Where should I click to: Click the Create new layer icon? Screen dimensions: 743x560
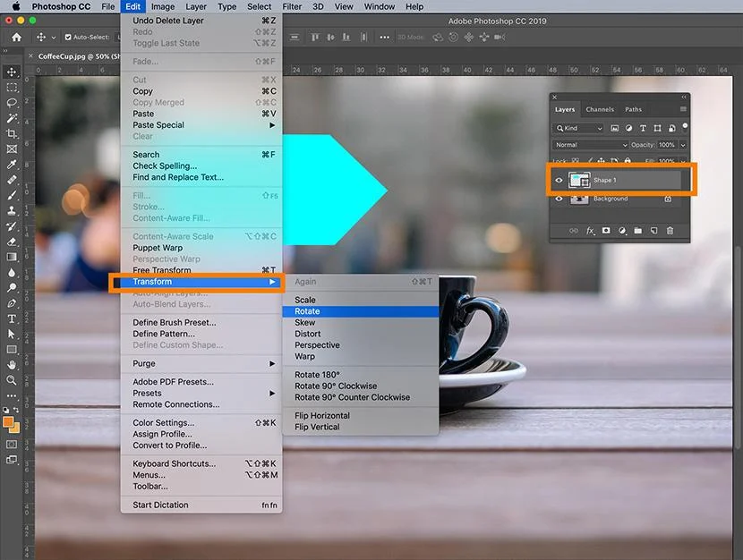tap(653, 231)
